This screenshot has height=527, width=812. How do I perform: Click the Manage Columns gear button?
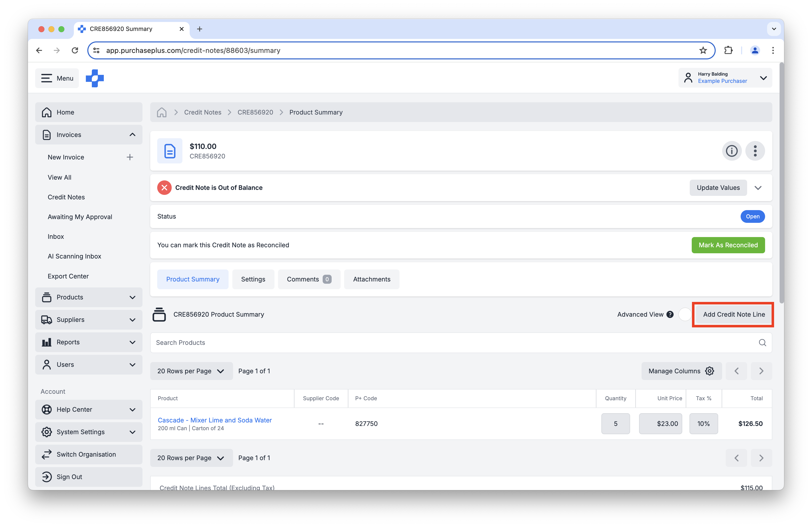point(681,371)
